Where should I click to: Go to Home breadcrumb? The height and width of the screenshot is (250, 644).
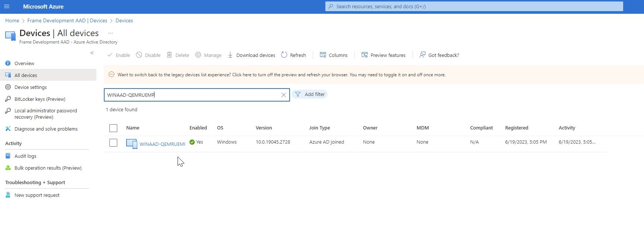[12, 20]
